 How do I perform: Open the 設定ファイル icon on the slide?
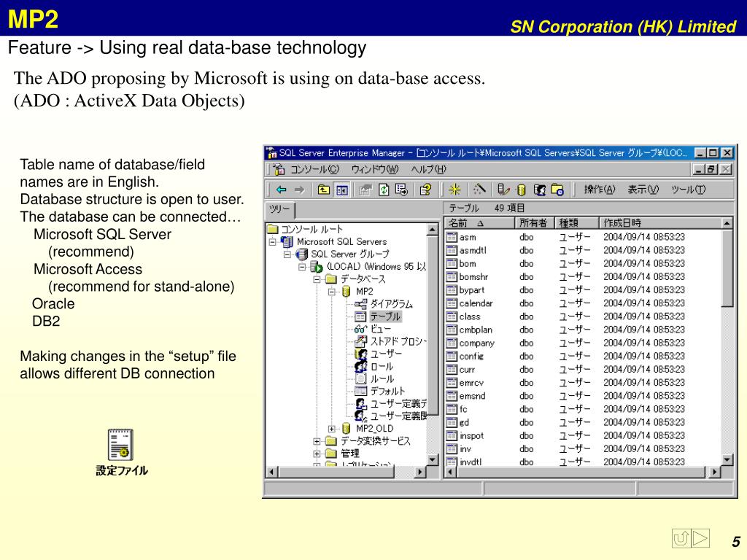(x=120, y=452)
